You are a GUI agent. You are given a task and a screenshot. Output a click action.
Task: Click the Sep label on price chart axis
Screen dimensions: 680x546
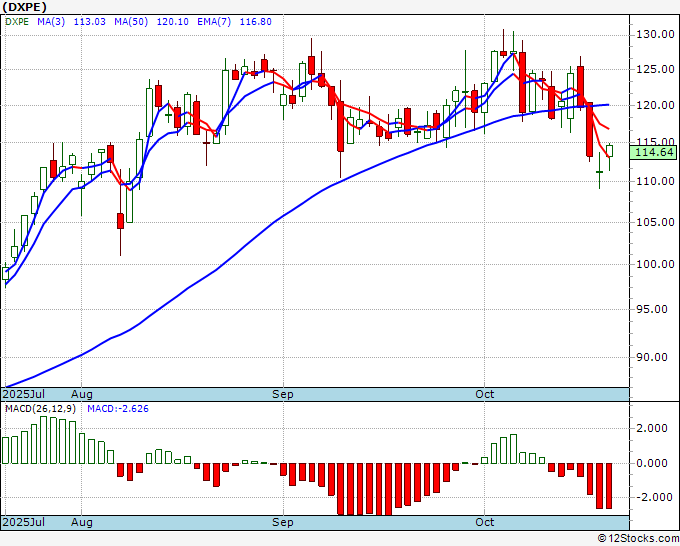(x=283, y=394)
